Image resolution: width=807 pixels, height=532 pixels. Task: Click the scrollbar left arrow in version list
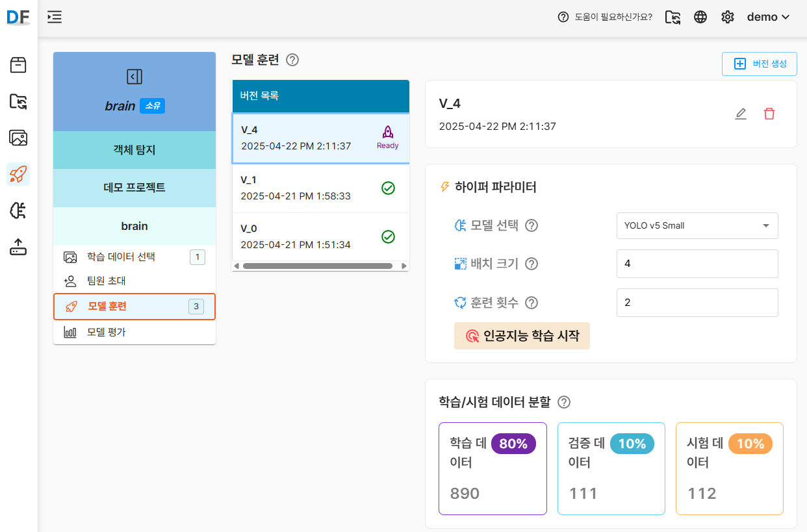[237, 266]
